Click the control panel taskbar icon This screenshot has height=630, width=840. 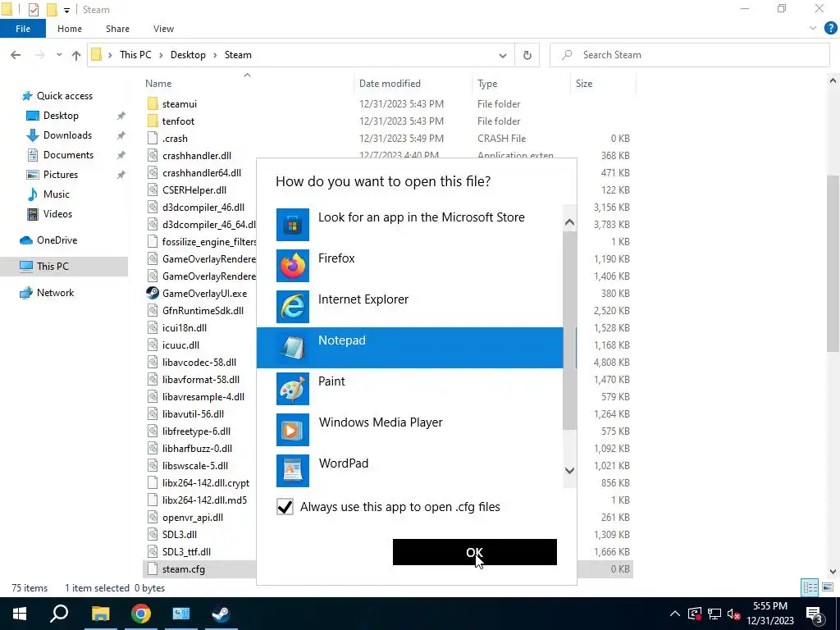[180, 614]
